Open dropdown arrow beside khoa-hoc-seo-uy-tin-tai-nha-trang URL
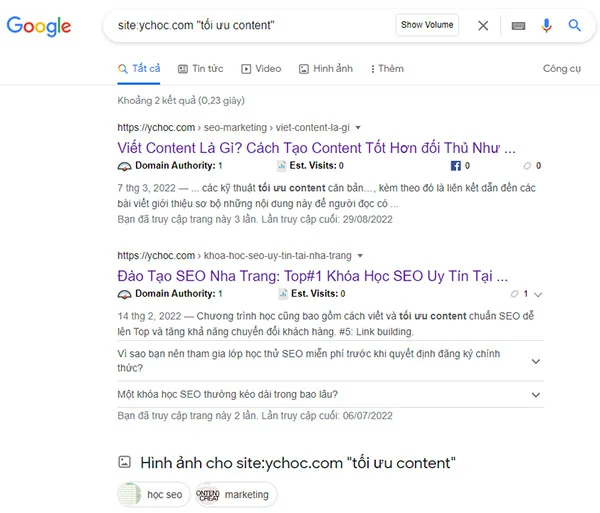Screen dimensions: 600x513 [360, 256]
